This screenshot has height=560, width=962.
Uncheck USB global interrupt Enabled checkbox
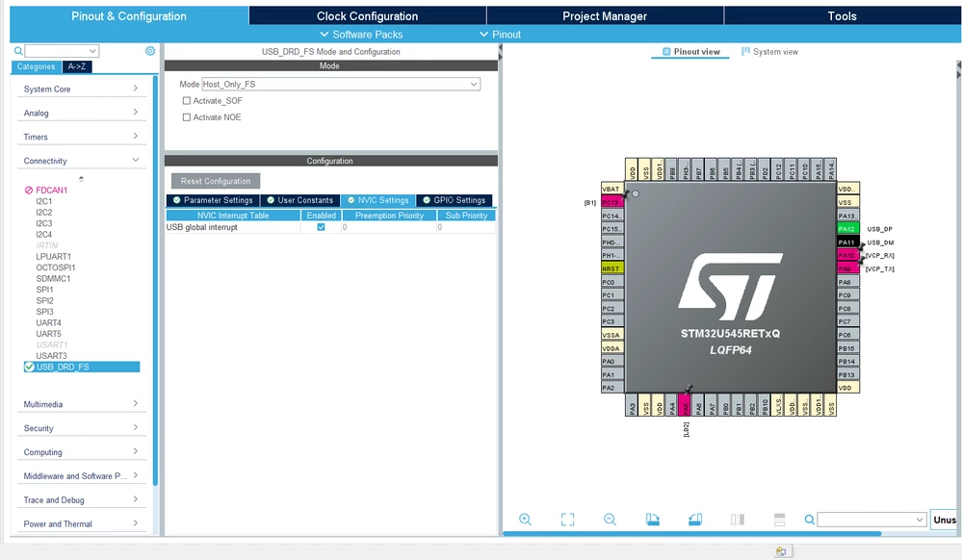tap(321, 227)
